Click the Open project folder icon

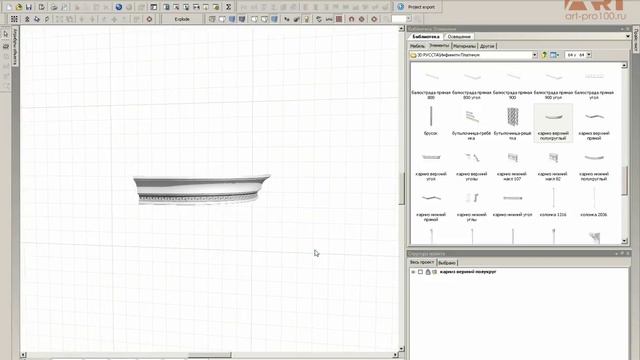click(19, 7)
